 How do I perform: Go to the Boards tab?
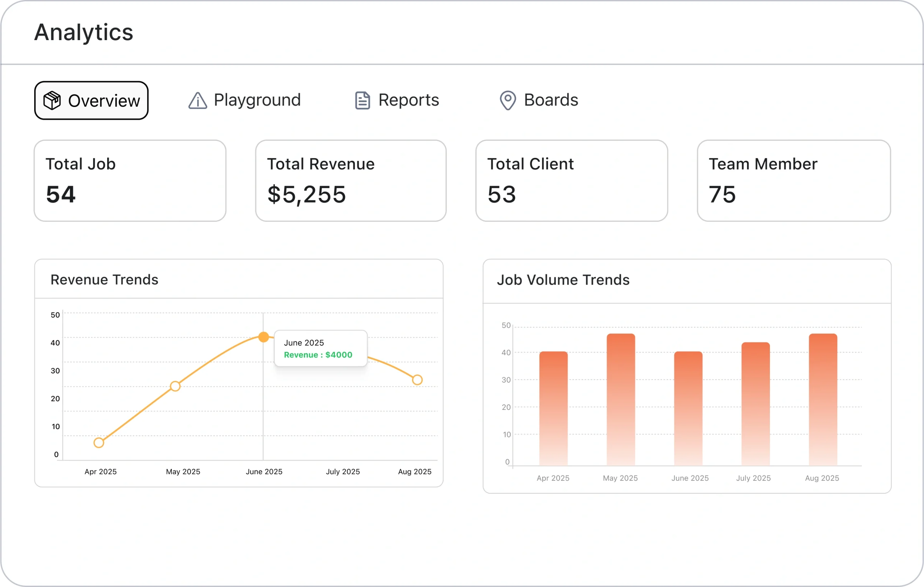click(x=551, y=100)
